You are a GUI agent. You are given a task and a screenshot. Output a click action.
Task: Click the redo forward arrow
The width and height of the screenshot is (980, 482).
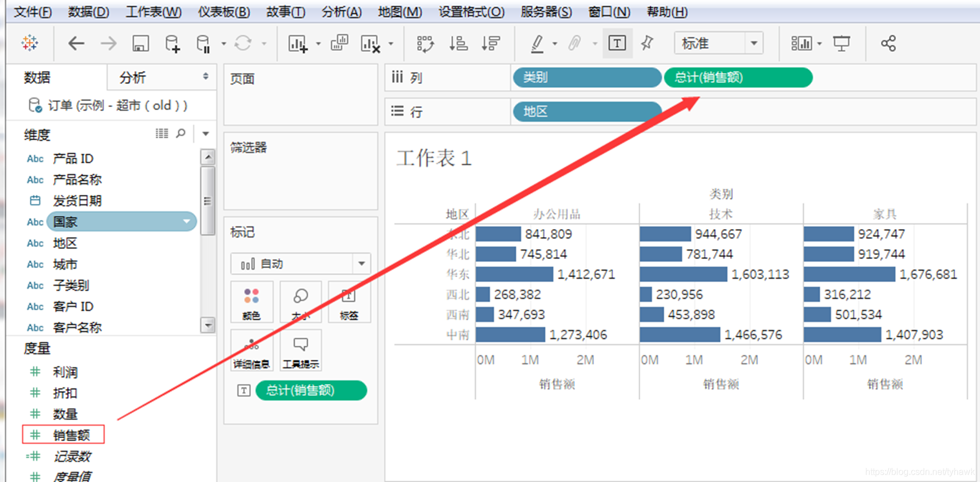(x=108, y=43)
